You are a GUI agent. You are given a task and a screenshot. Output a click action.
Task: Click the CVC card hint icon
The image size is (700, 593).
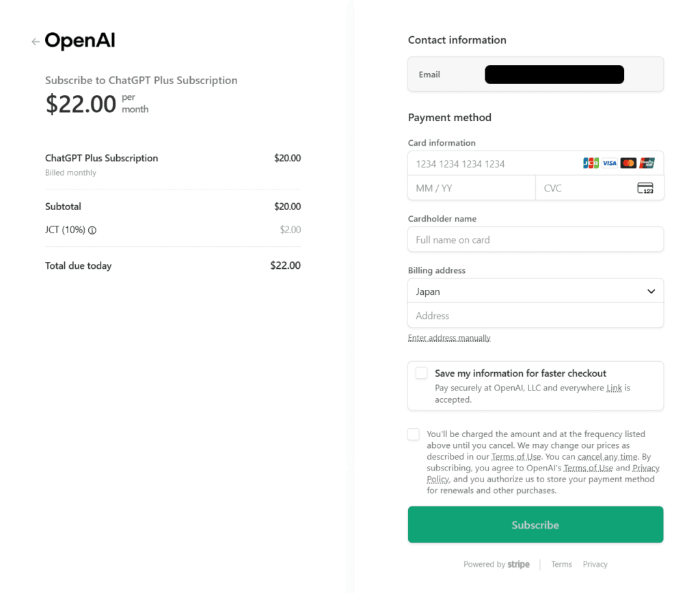coord(645,188)
